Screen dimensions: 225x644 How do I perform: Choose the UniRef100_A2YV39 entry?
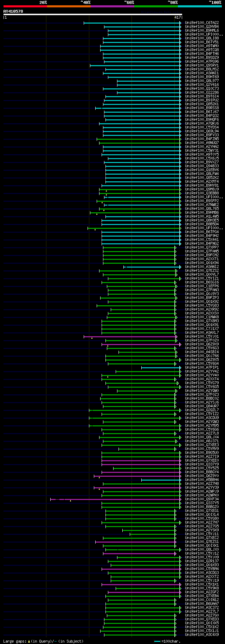pyautogui.click(x=202, y=488)
